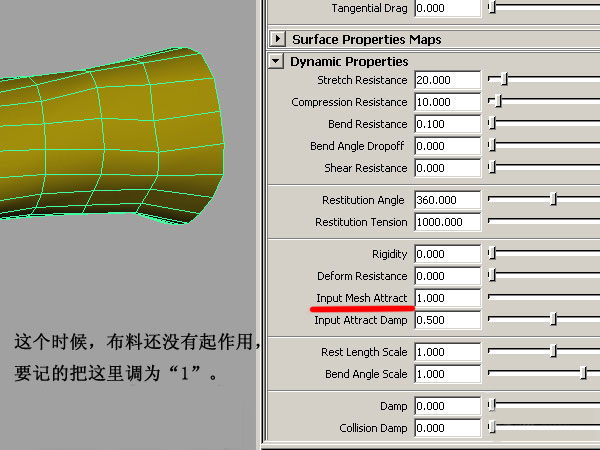Viewport: 600px width, 450px height.
Task: Click the Input Mesh Attract field
Action: 447,298
